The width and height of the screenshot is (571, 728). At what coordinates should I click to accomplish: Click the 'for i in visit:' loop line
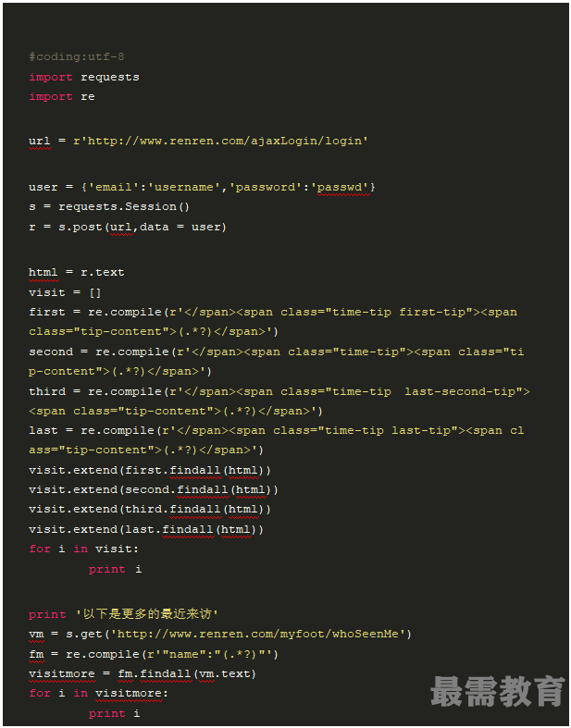(83, 549)
